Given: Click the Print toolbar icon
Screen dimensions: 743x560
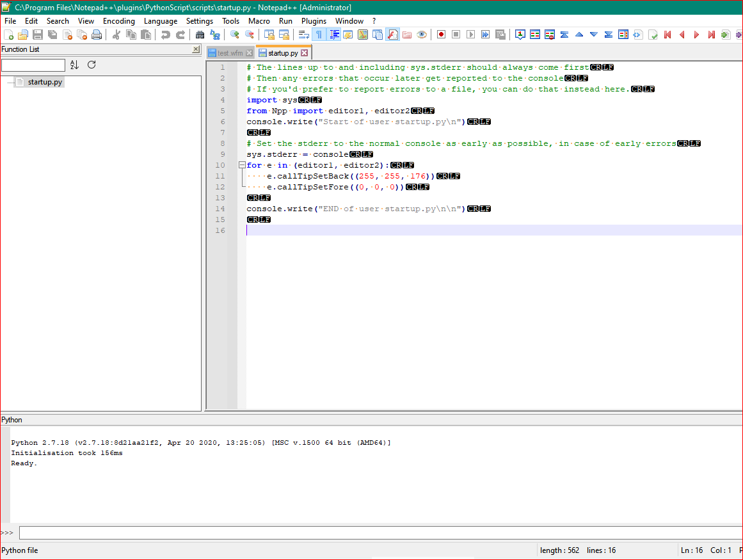Looking at the screenshot, I should pos(97,35).
